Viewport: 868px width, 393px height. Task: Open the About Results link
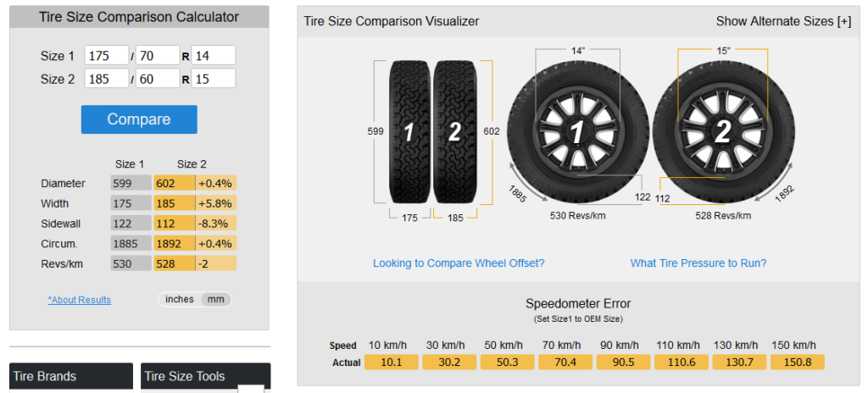point(79,300)
